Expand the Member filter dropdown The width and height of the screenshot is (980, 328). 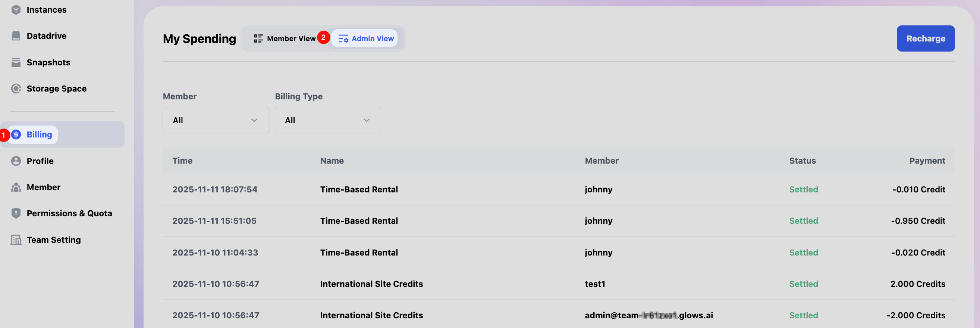click(216, 120)
